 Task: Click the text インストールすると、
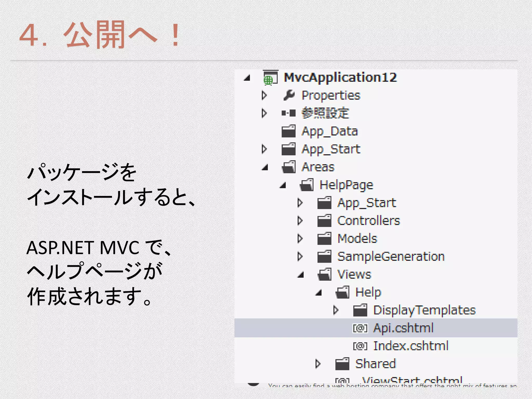[111, 197]
